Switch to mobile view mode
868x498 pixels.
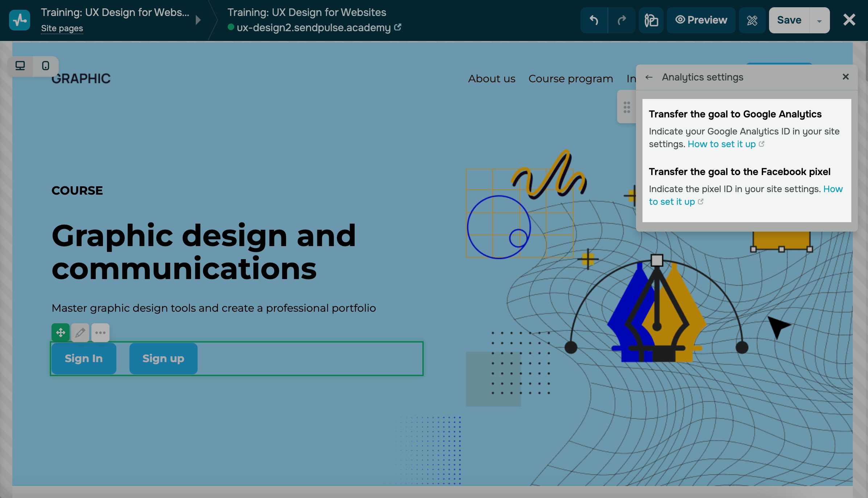(x=46, y=66)
